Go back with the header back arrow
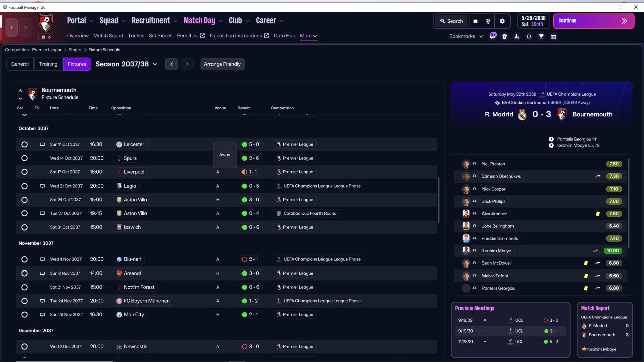This screenshot has height=362, width=644. (12, 27)
